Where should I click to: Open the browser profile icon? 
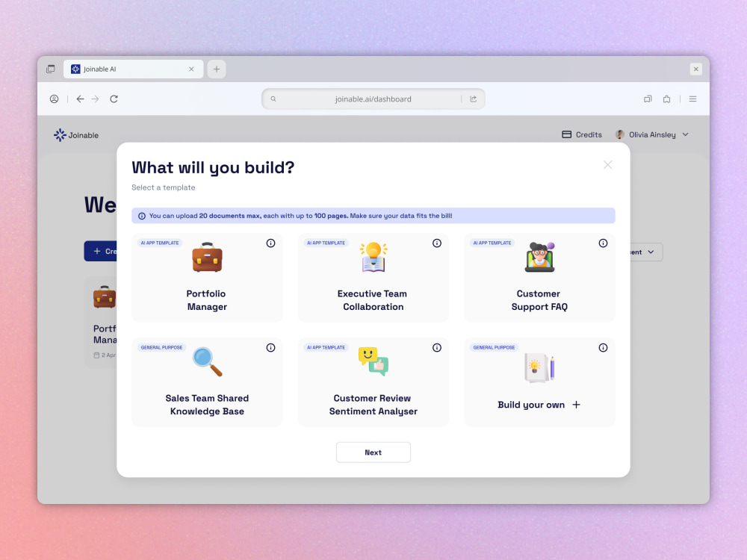tap(55, 99)
